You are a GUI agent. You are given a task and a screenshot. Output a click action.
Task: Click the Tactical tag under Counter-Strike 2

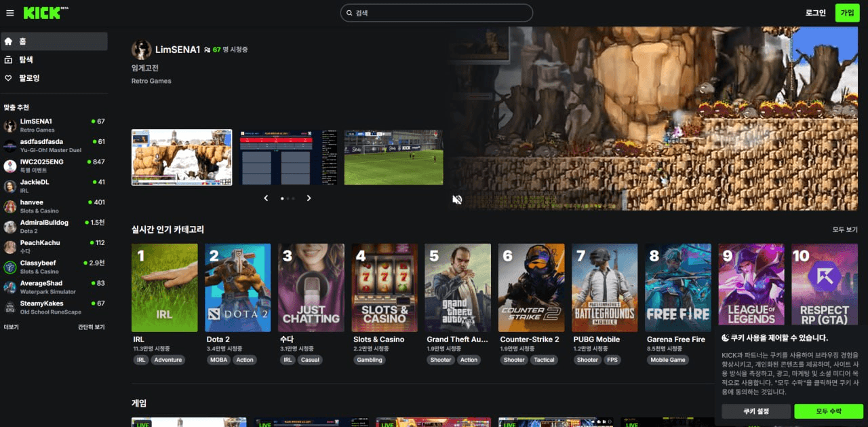tap(544, 360)
